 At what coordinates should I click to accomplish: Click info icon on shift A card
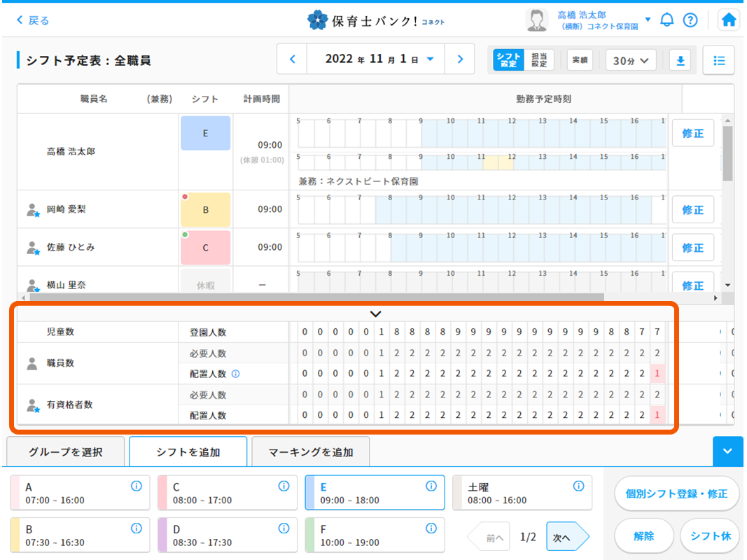coord(137,486)
